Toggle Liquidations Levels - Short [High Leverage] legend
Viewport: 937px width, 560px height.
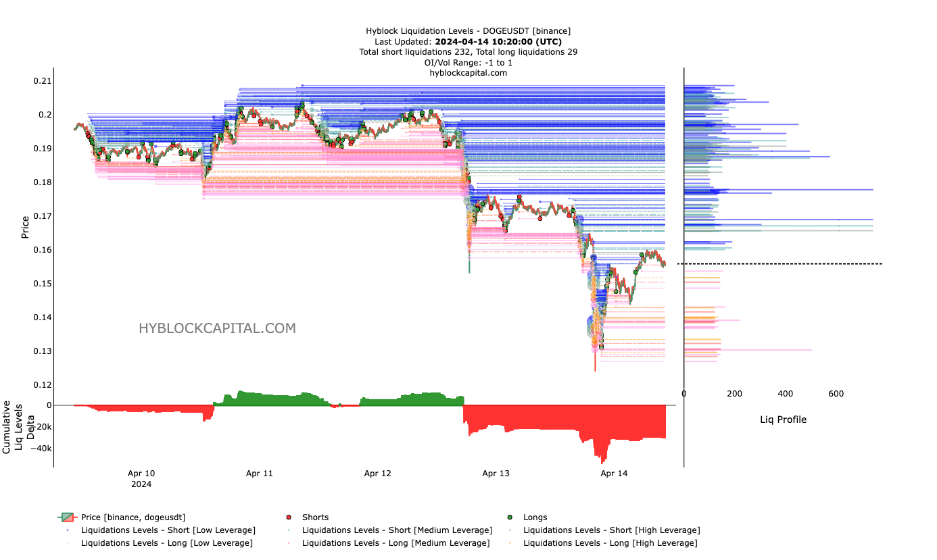click(x=604, y=530)
